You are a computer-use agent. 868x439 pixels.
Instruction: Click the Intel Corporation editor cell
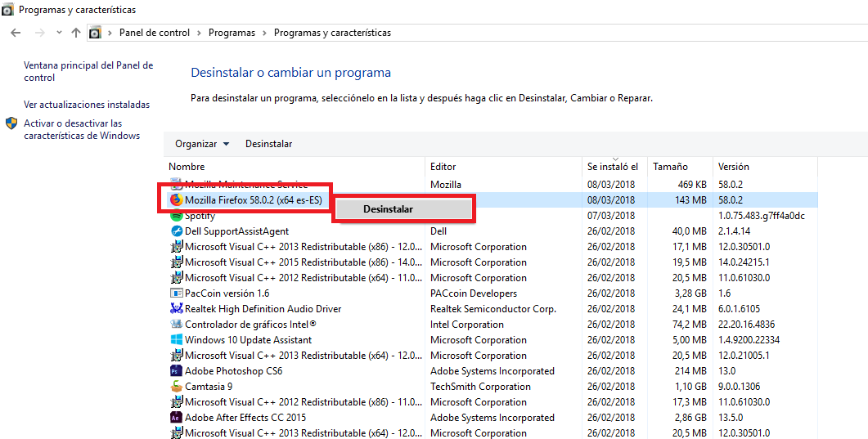pos(467,325)
